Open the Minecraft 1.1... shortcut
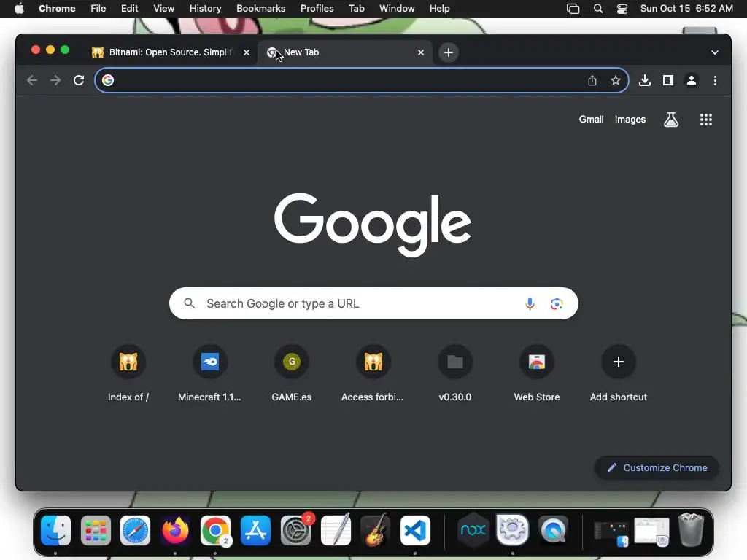Screen dimensions: 747x560 click(x=209, y=374)
